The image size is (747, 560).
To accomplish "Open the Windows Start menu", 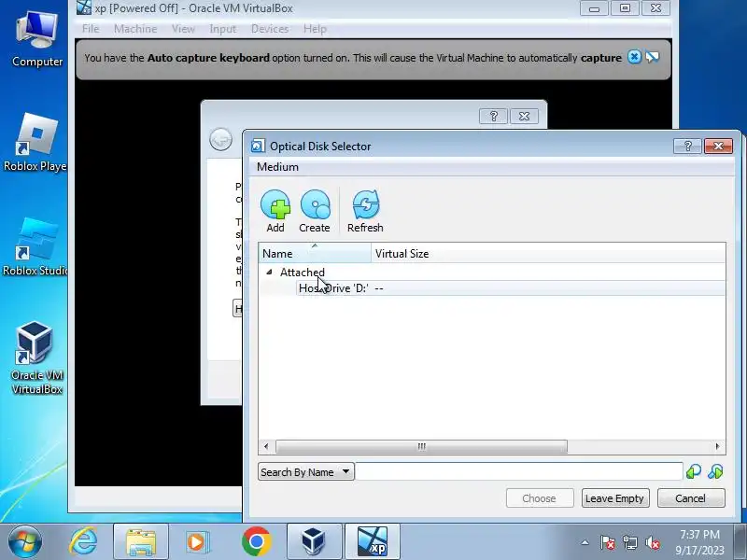I will point(24,541).
